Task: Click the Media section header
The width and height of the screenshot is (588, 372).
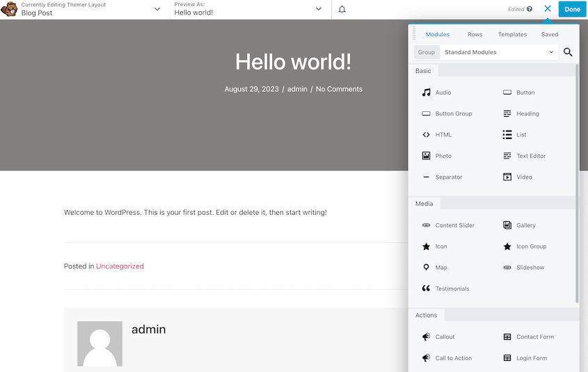Action: pos(424,204)
